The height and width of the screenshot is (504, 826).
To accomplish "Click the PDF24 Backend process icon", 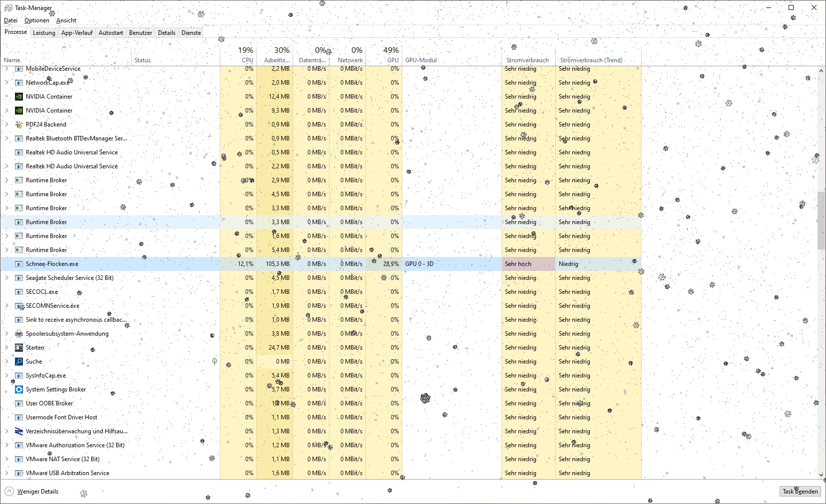I will pos(19,125).
